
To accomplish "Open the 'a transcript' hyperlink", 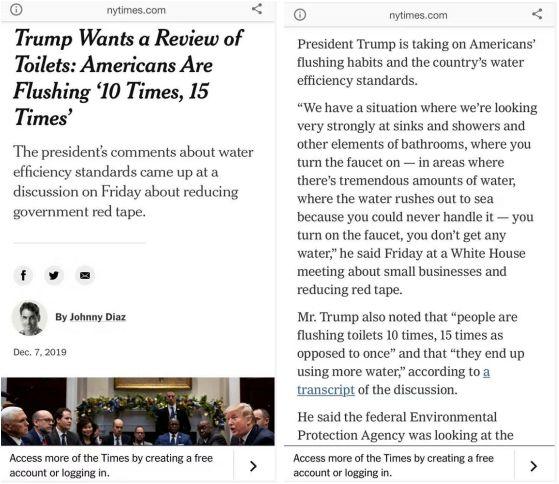I will (393, 381).
